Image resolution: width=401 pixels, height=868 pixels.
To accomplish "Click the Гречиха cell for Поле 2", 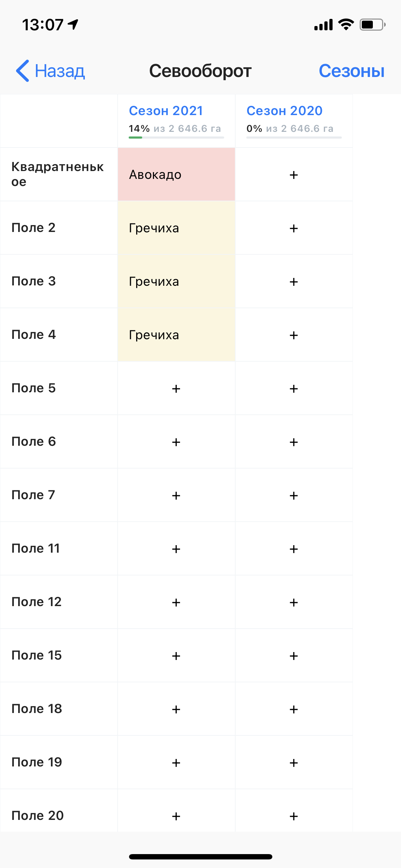I will click(x=176, y=228).
